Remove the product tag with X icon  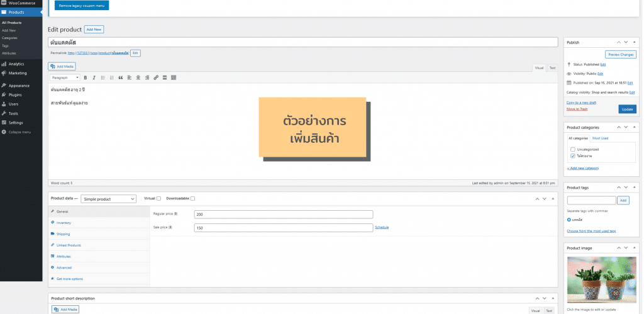click(x=569, y=220)
